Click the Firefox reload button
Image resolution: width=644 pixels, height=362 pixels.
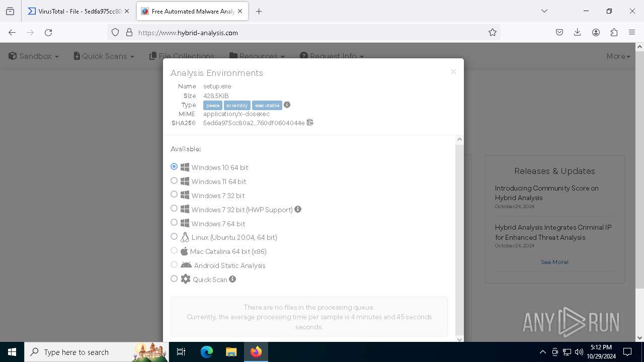pyautogui.click(x=48, y=32)
